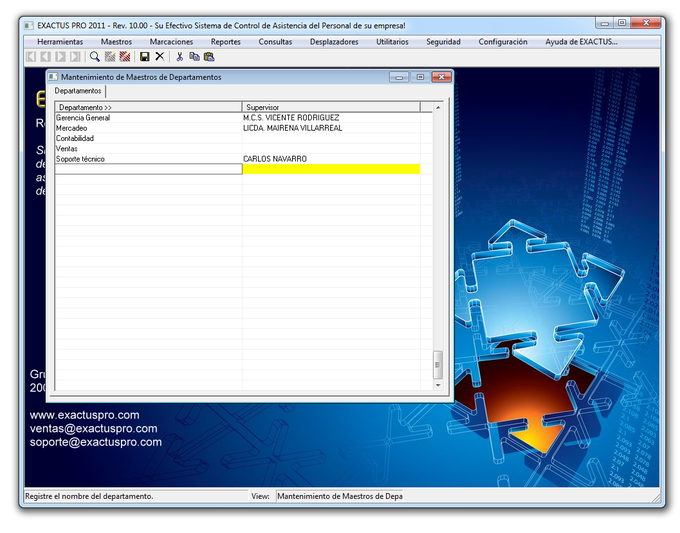The height and width of the screenshot is (533, 680).
Task: Open the Seguridad menu
Action: [443, 42]
